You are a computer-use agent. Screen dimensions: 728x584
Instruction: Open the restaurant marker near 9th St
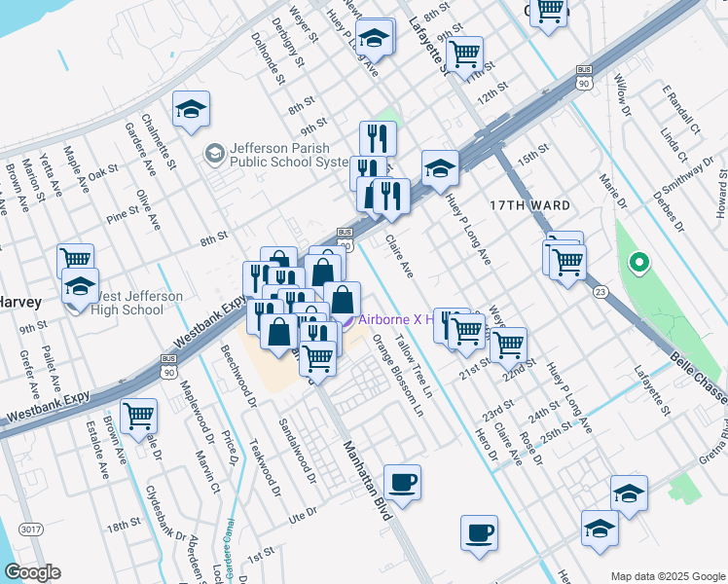tap(378, 138)
